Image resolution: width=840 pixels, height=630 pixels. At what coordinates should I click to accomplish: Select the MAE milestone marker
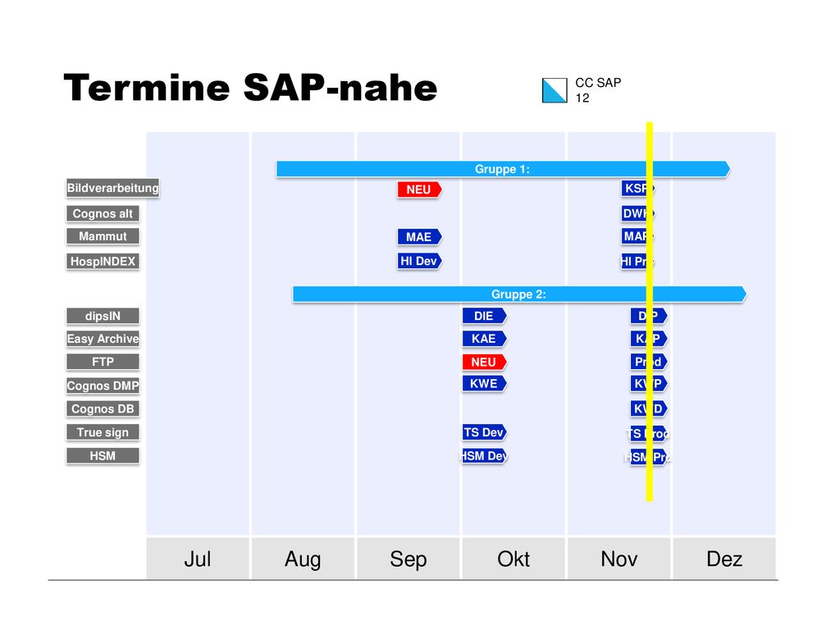pyautogui.click(x=419, y=237)
